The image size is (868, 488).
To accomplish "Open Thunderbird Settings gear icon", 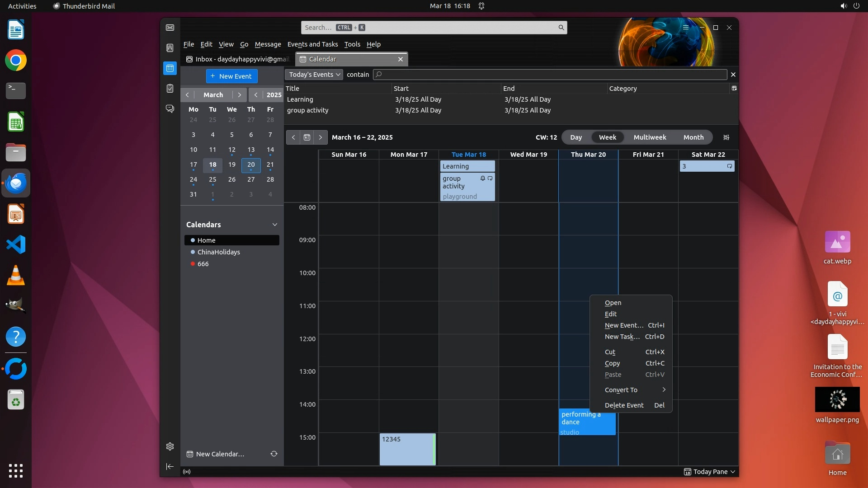I will pyautogui.click(x=170, y=446).
